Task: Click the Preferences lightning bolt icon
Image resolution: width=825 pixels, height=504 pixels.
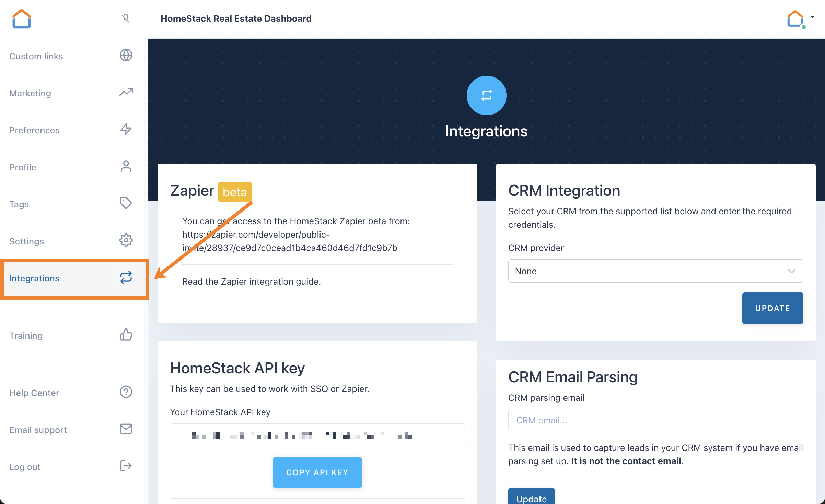Action: click(126, 129)
